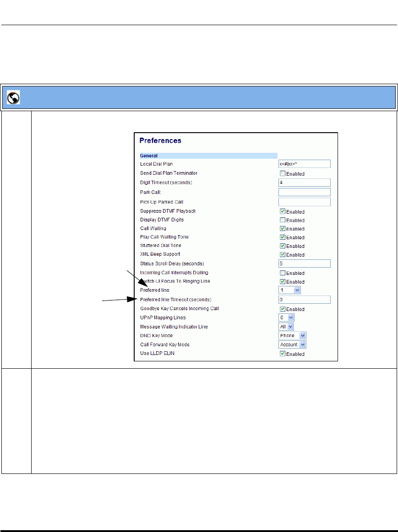Open the Preferred line dropdown
The width and height of the screenshot is (398, 532).
[x=289, y=290]
